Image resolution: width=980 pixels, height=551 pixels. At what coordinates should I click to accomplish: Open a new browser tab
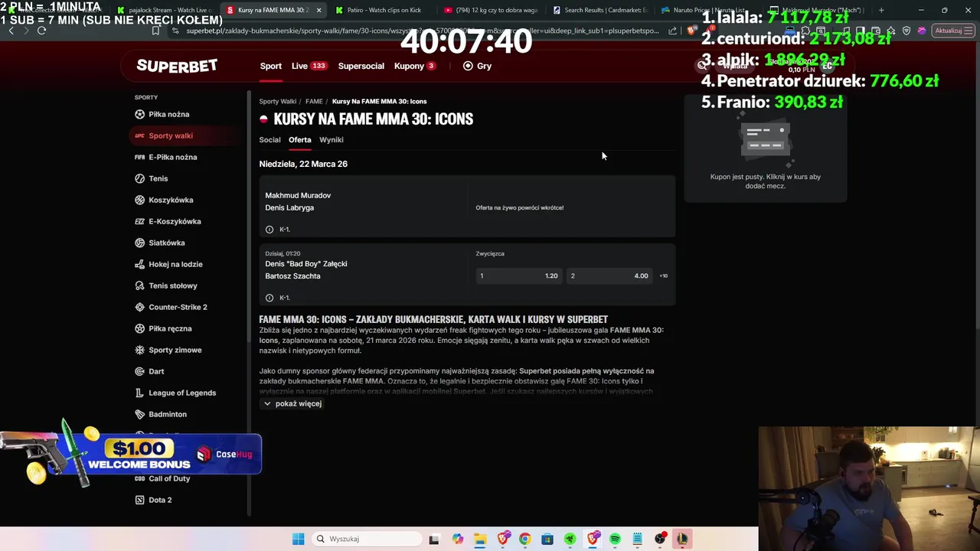coord(881,10)
